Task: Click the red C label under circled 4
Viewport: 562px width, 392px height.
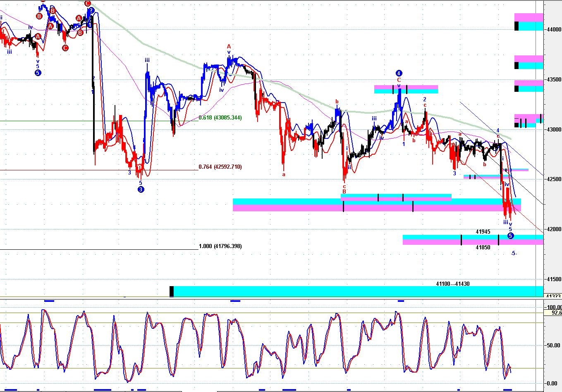Action: (399, 80)
